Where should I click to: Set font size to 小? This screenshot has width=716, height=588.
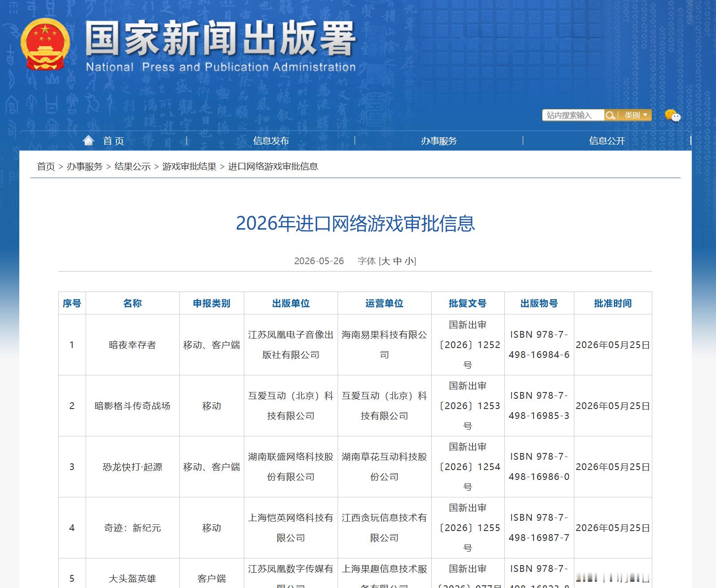pos(409,261)
